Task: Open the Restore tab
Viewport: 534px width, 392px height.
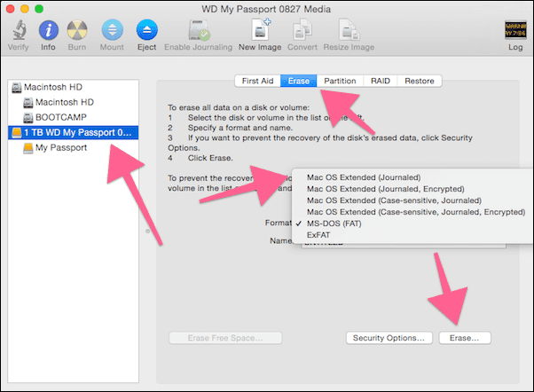Action: pos(420,81)
